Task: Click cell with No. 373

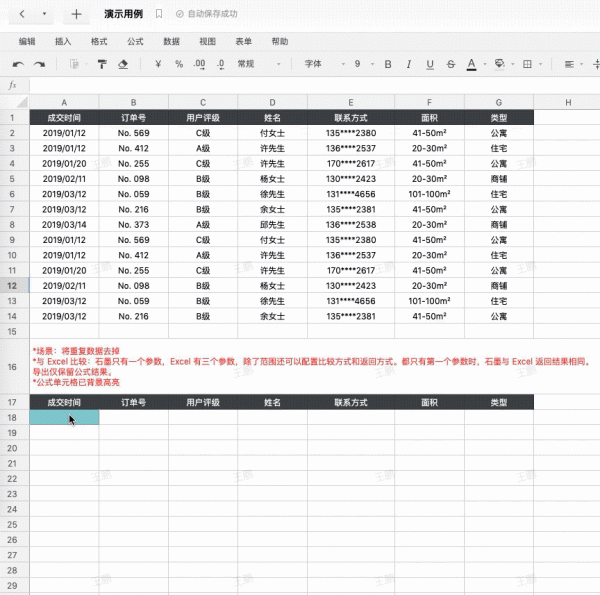Action: click(134, 225)
